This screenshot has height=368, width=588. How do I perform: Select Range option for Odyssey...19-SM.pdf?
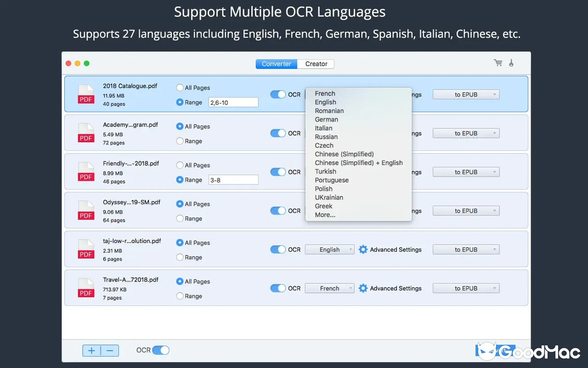coord(180,218)
